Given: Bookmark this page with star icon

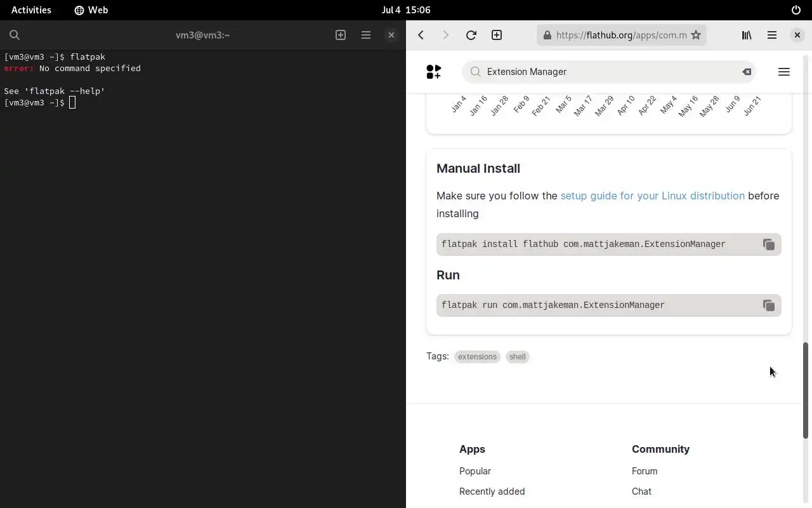Looking at the screenshot, I should [x=696, y=35].
